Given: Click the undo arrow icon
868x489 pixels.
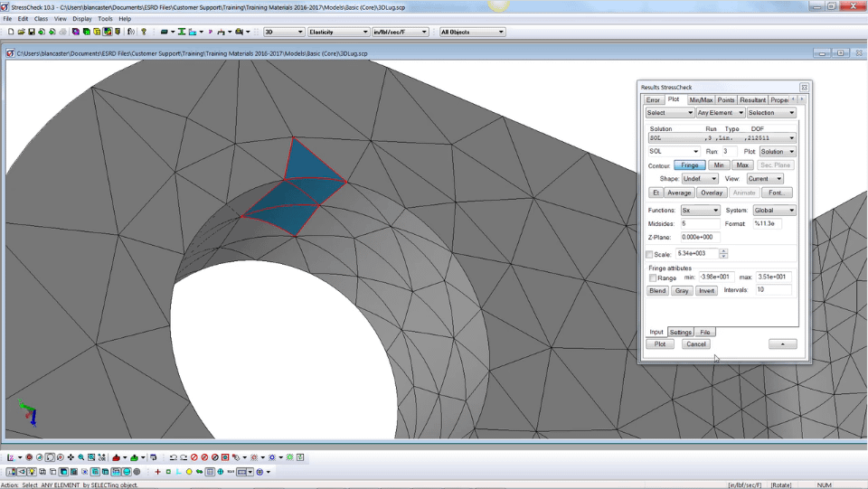Looking at the screenshot, I should click(174, 457).
